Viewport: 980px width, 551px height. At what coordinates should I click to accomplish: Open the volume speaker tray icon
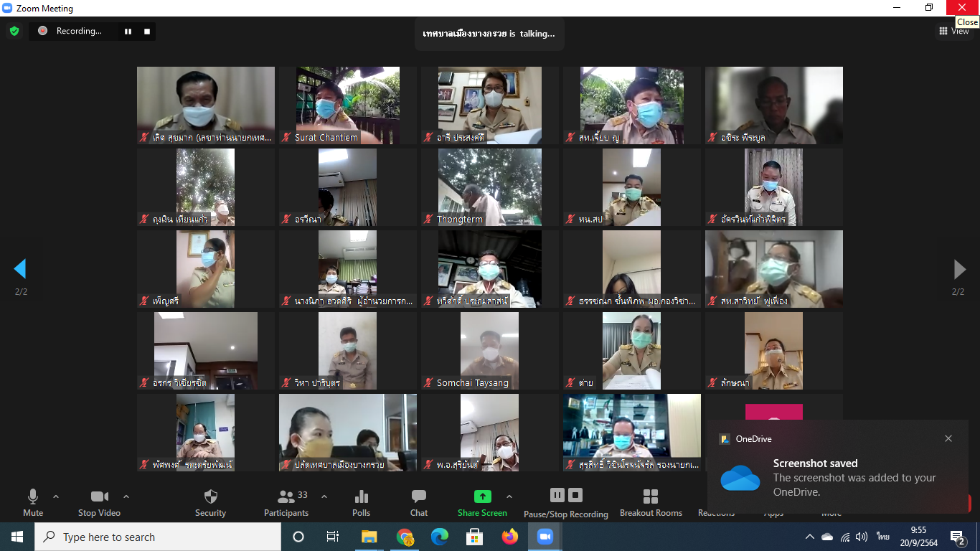tap(862, 537)
